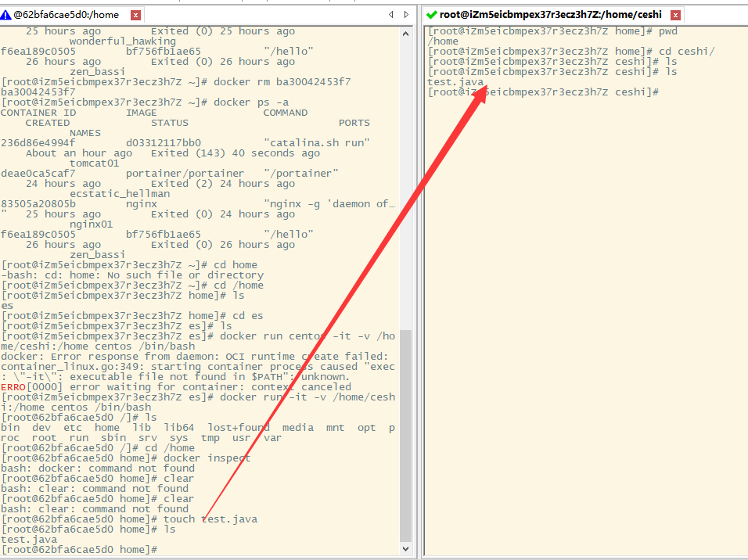Screen dimensions: 748x560
Task: Click the left terminal scrollbar up arrow
Action: [x=405, y=34]
